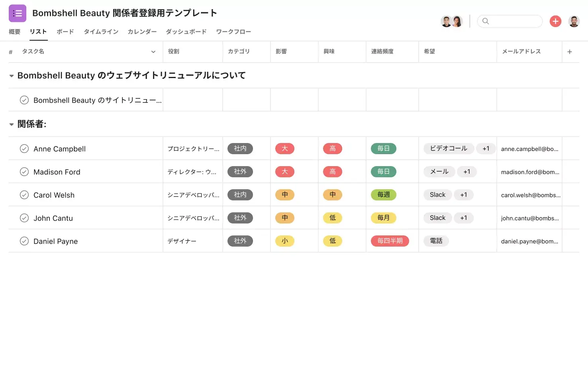Viewport: 588px width, 392px height.
Task: Mark Bombshell Beauty のサイトリニュー task complete
Action: coord(24,100)
